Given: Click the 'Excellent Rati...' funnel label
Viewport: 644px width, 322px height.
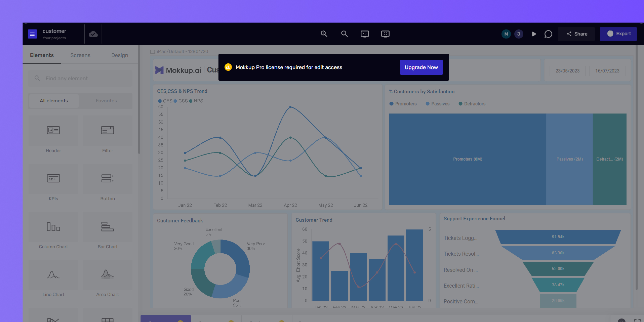Looking at the screenshot, I should click(461, 286).
